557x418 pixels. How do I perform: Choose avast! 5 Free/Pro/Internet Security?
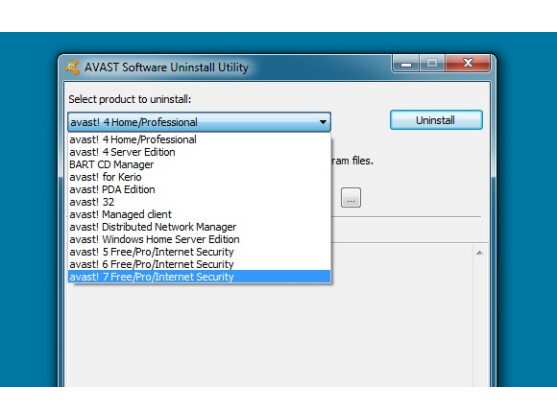pos(199,252)
